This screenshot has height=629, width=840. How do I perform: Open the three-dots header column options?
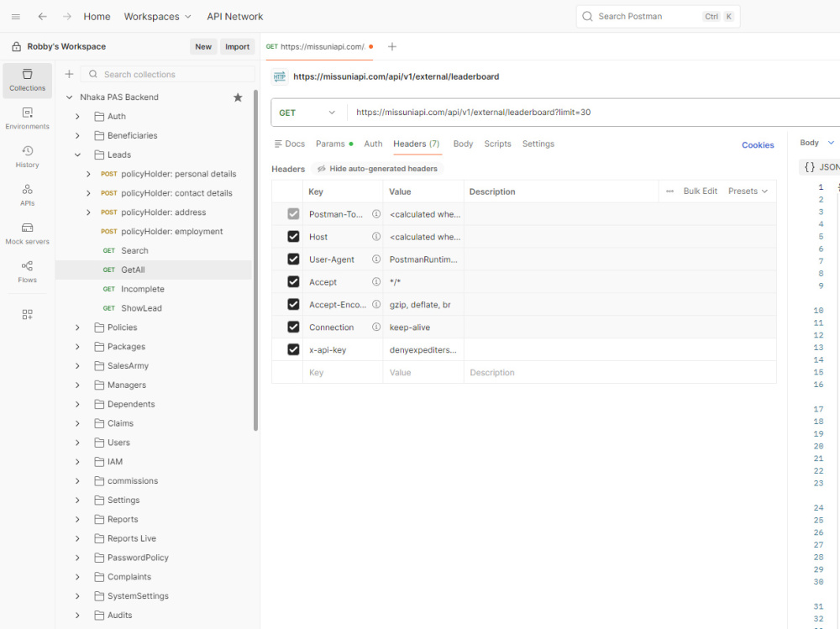point(669,191)
